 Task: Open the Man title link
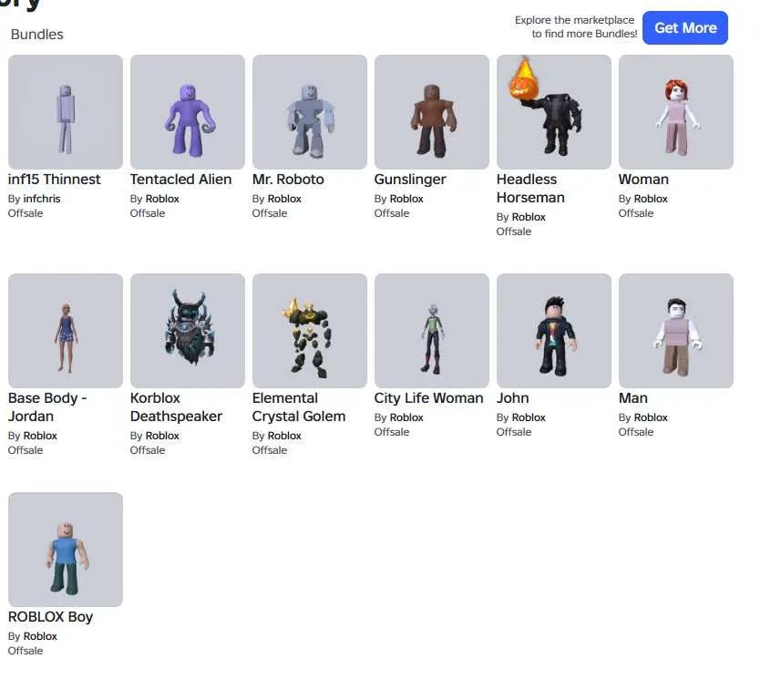[x=633, y=398]
